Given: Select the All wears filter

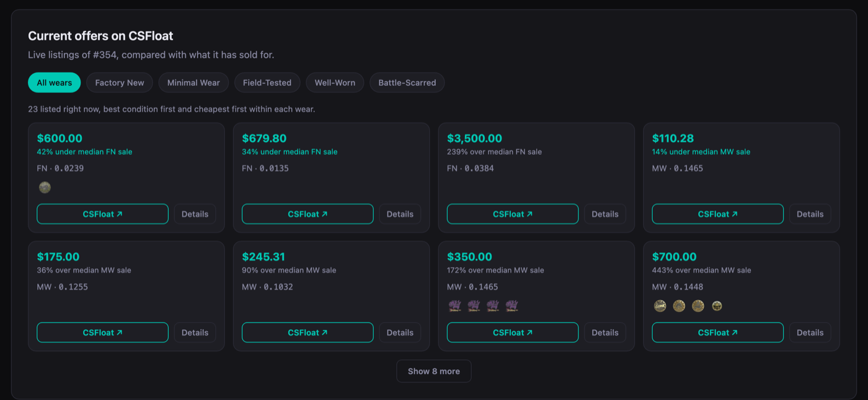Looking at the screenshot, I should coord(55,82).
